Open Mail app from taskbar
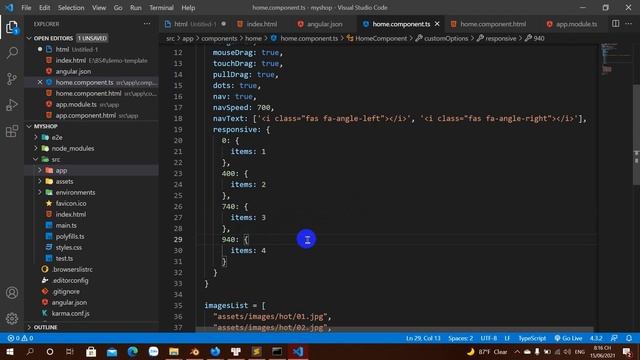This screenshot has height=360, width=640. click(112, 351)
